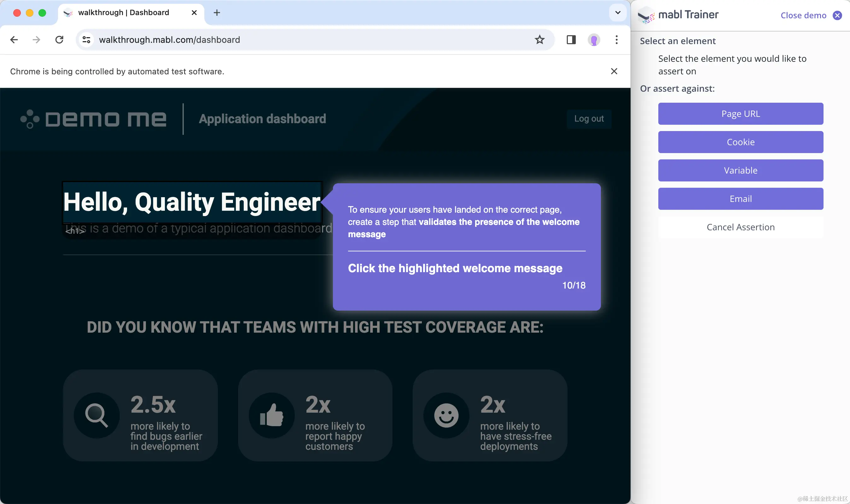Open the Chrome profile avatar
Viewport: 850px width, 504px height.
tap(593, 40)
